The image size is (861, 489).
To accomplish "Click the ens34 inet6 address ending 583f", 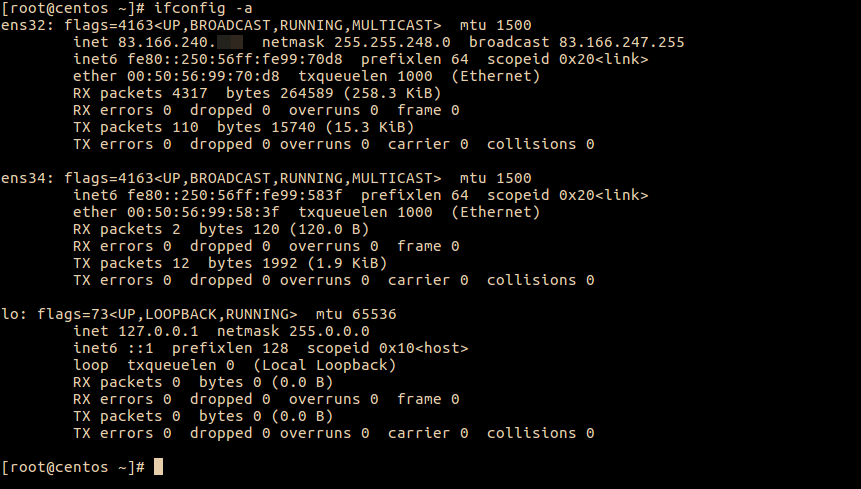I will 234,195.
